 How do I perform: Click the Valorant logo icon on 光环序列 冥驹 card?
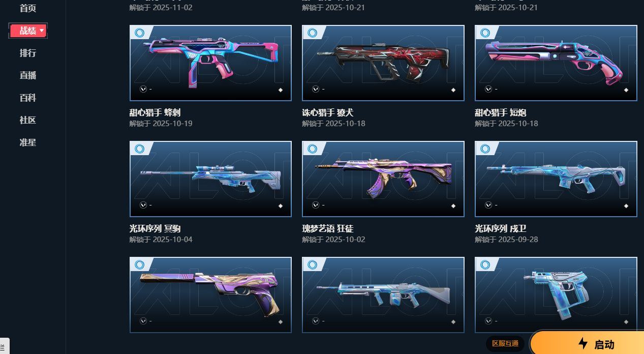pos(143,205)
